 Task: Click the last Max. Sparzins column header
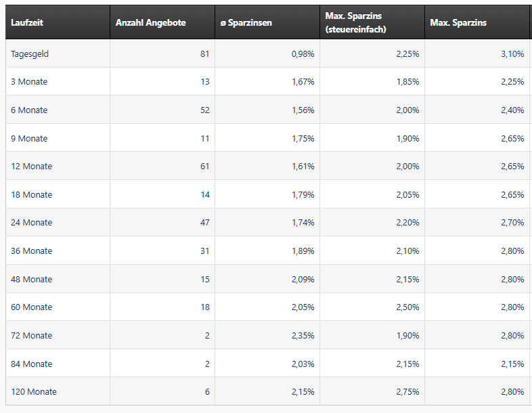458,23
